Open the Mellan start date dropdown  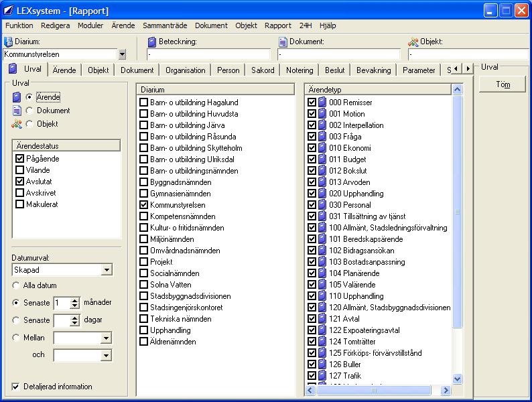[x=106, y=338]
